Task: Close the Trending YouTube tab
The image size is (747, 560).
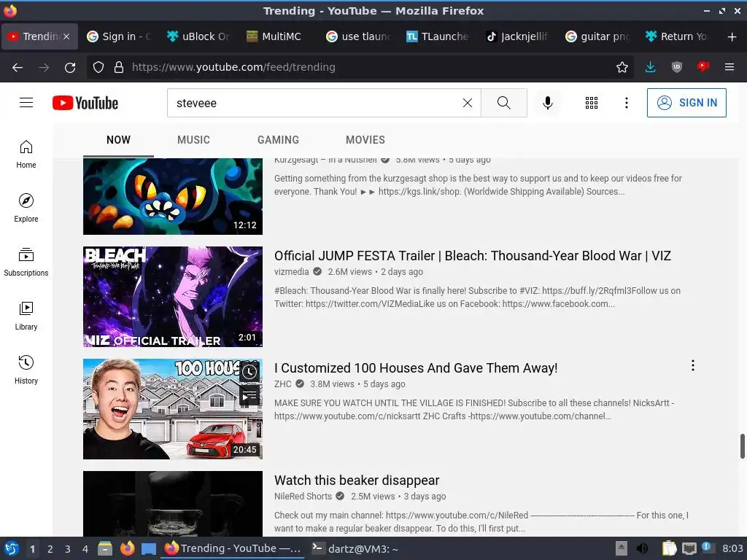Action: tap(66, 36)
